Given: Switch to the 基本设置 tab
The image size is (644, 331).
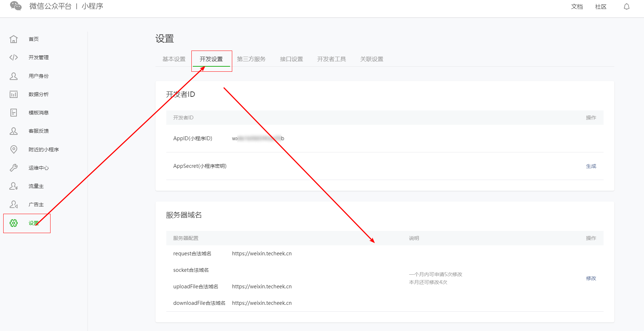Looking at the screenshot, I should pyautogui.click(x=174, y=59).
